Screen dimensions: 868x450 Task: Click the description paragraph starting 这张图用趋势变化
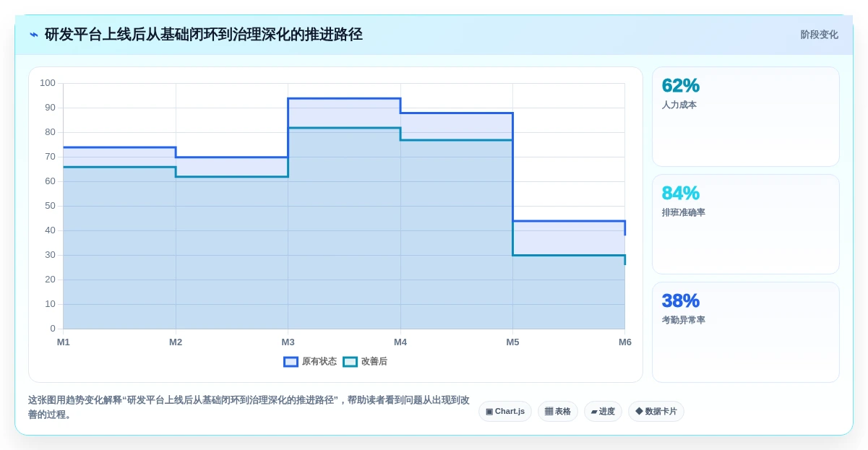click(x=249, y=407)
